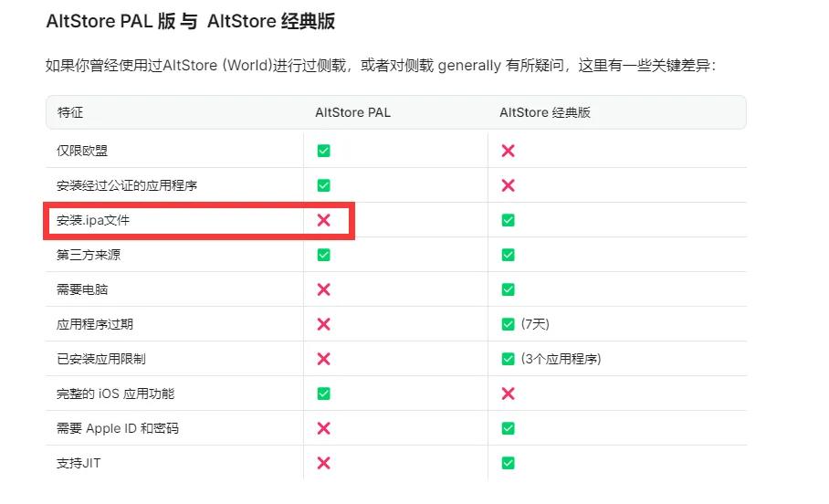This screenshot has height=504, width=829.
Task: Click green check for 安装.ipa文件 under AltStore 经典版
Action: (x=508, y=220)
